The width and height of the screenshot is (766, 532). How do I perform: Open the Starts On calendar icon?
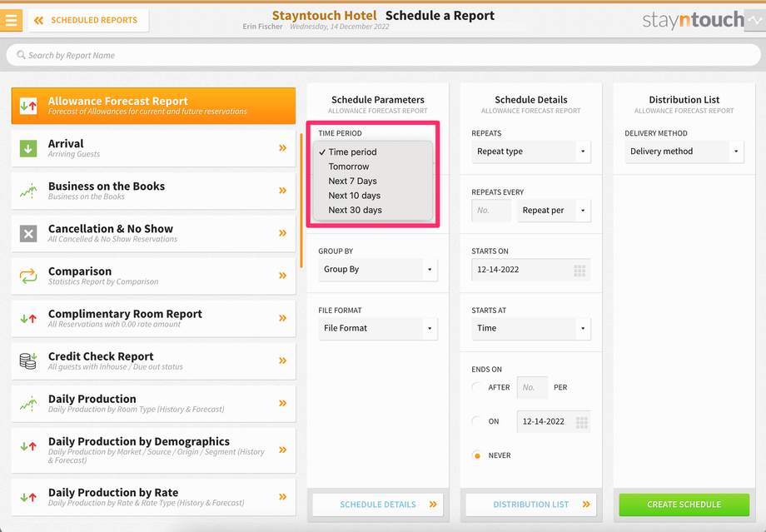coord(579,270)
